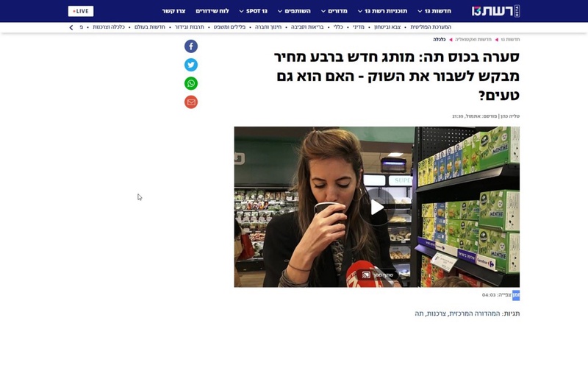Select צבא וביטחון category link
Viewport: 588px width, 368px height.
coord(387,27)
